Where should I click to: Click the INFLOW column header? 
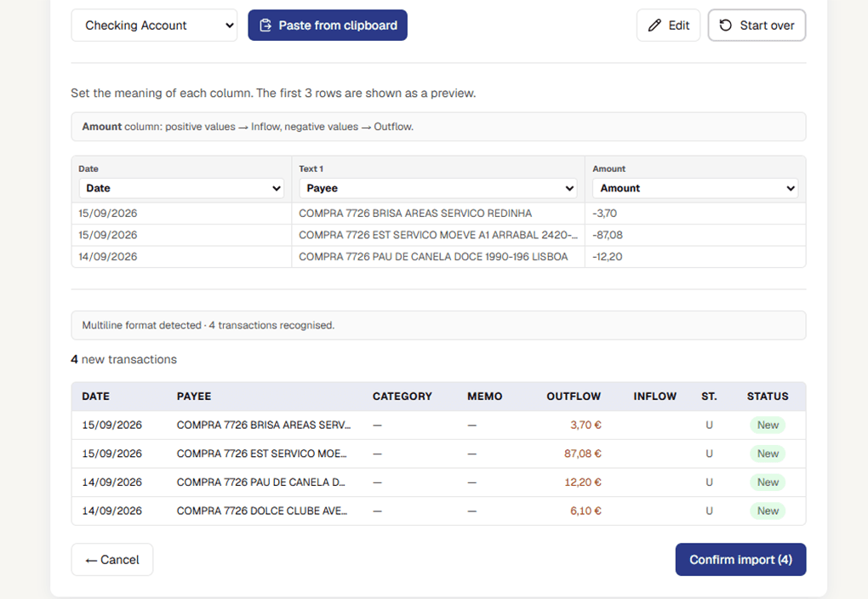pyautogui.click(x=655, y=396)
